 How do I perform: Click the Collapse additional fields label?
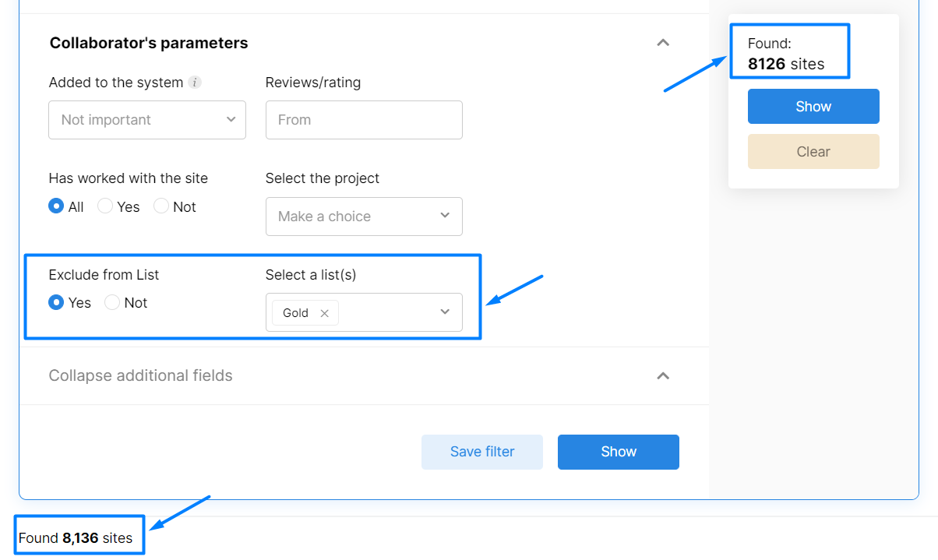(141, 375)
